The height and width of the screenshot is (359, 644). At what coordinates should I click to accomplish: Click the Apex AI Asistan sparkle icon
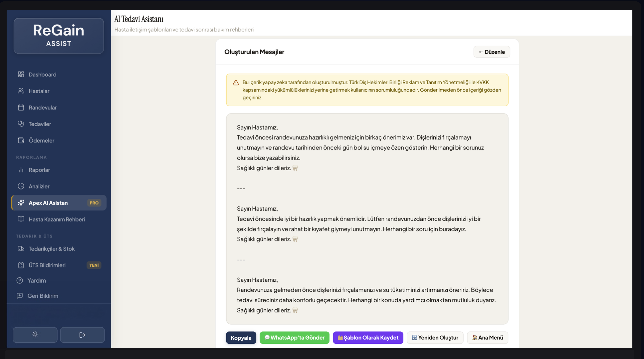click(x=21, y=202)
